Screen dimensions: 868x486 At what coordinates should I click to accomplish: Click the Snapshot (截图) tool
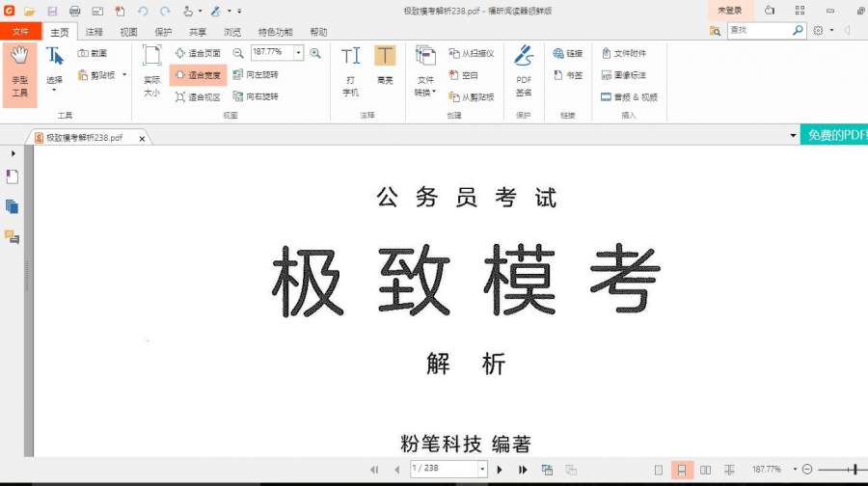point(92,53)
